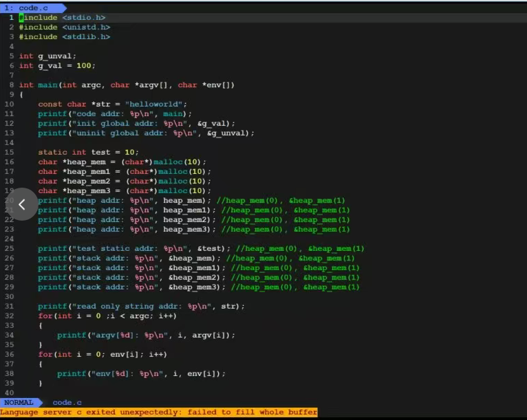Screen dimensions: 527x420
Task: Click the 'int g_val = 100;' line
Action: point(57,65)
